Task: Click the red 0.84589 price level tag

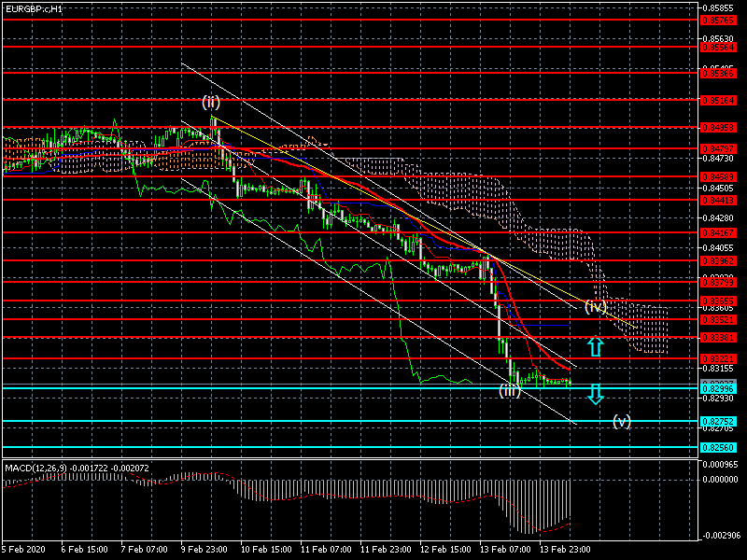Action: point(719,177)
